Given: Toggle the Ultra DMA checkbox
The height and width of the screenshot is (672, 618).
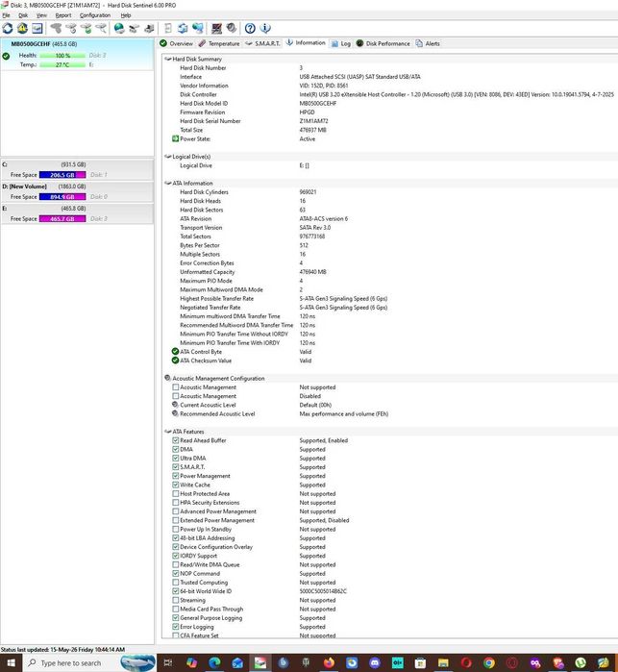Looking at the screenshot, I should pyautogui.click(x=176, y=459).
